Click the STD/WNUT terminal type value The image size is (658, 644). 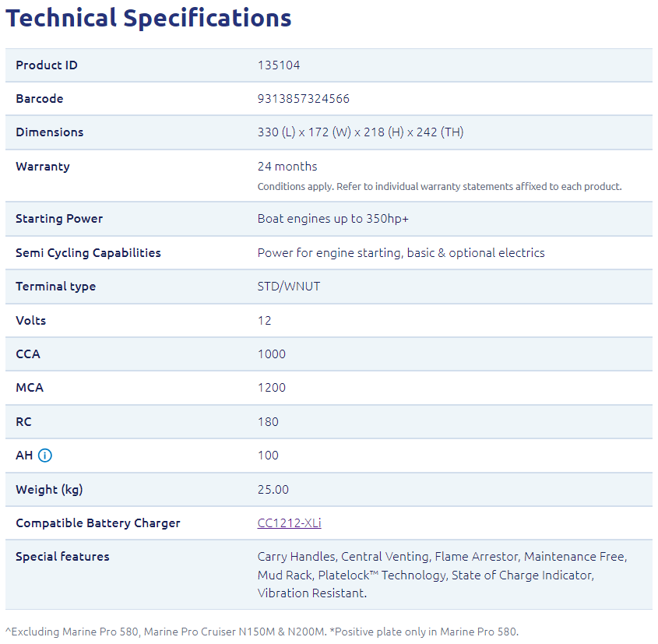(x=289, y=287)
